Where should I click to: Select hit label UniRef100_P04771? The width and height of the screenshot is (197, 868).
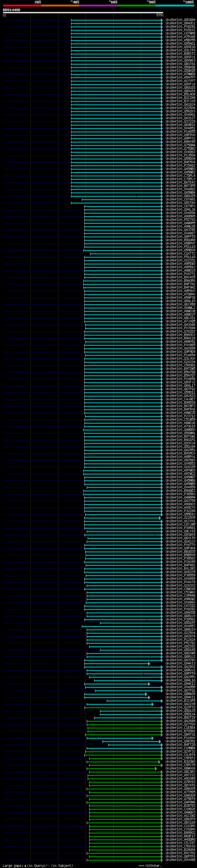pyautogui.click(x=180, y=274)
